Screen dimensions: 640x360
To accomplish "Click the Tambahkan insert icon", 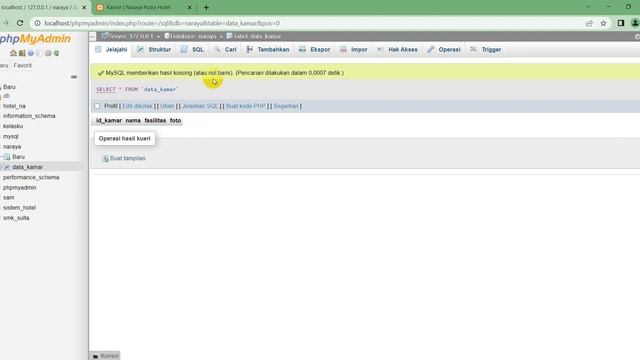I will (249, 49).
